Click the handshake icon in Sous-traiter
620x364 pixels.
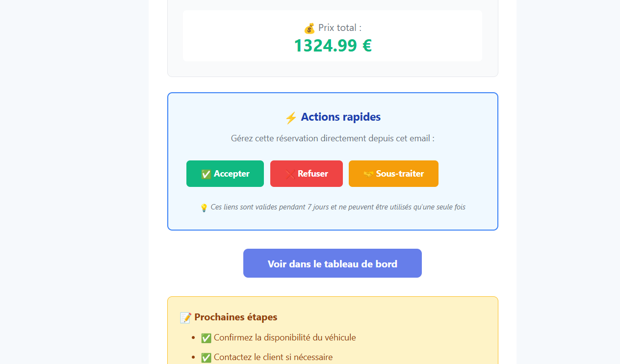[x=368, y=174]
